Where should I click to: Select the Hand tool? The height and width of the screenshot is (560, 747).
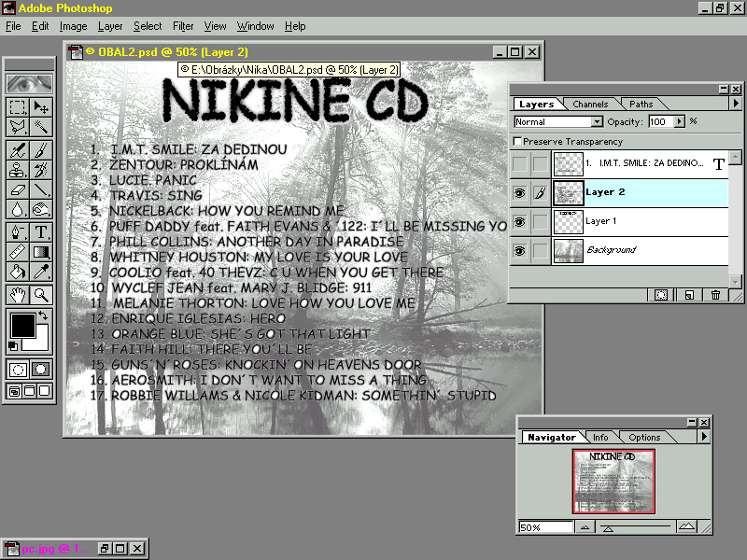point(18,295)
